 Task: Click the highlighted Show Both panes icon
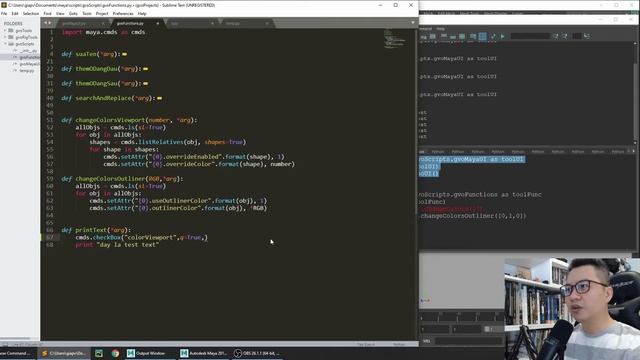click(x=482, y=36)
